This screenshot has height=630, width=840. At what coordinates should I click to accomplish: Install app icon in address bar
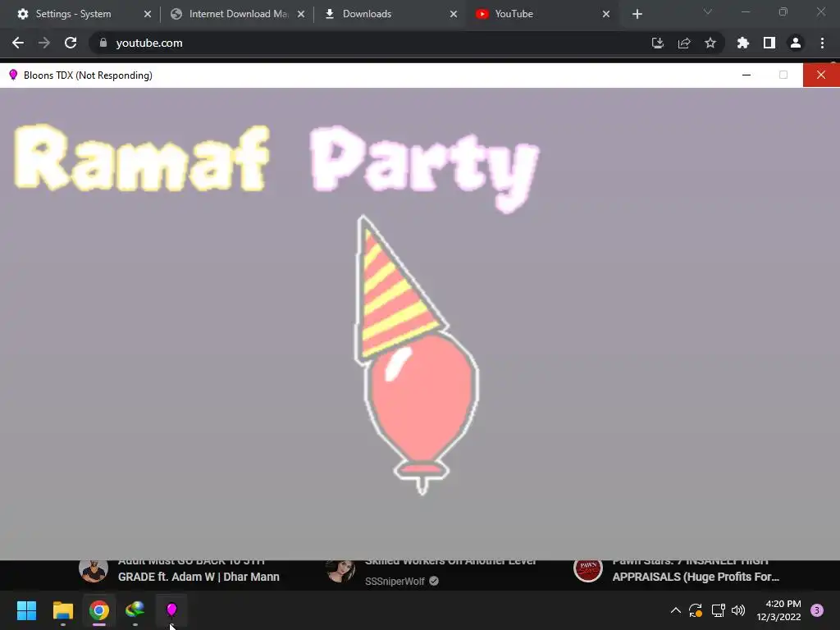pyautogui.click(x=658, y=43)
